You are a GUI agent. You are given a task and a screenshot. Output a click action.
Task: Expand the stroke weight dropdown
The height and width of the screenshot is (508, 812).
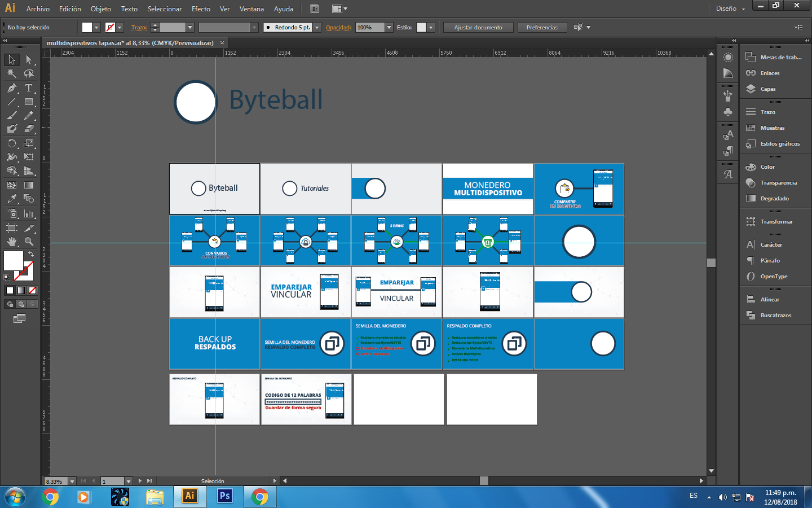[x=190, y=28]
